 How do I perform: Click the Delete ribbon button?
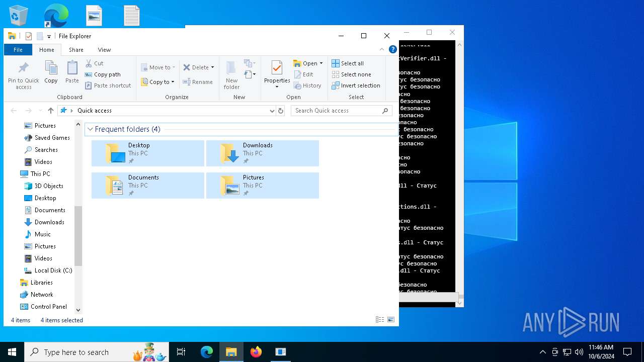(198, 67)
